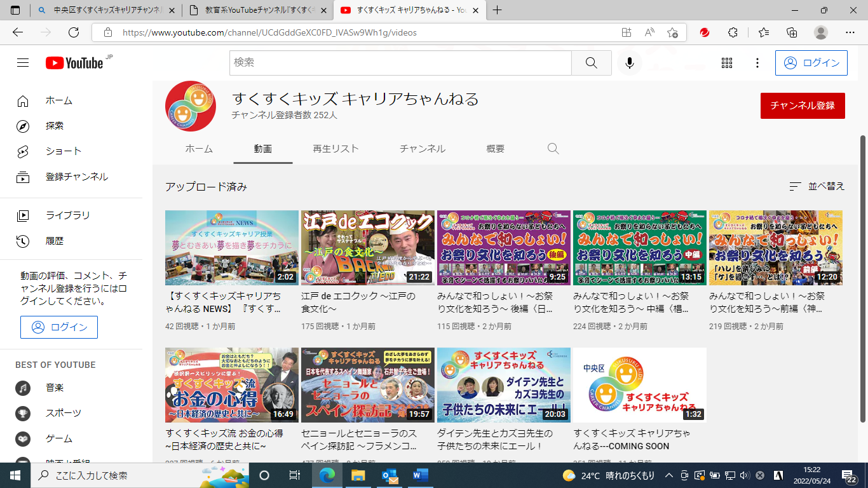Click the YouTube logo
This screenshot has width=868, height=488.
[74, 63]
